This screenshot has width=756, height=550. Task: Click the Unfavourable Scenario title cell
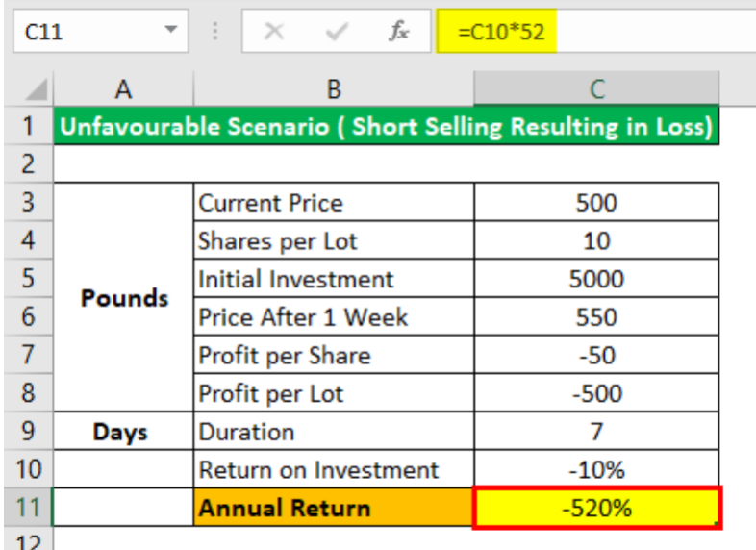[x=385, y=127]
